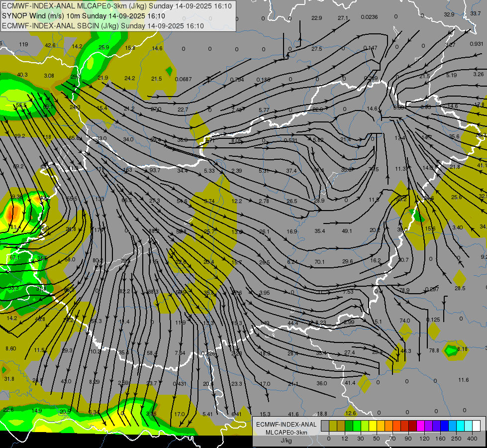Click the 8.18 value on green patch
The image size is (487, 448).
[462, 349]
